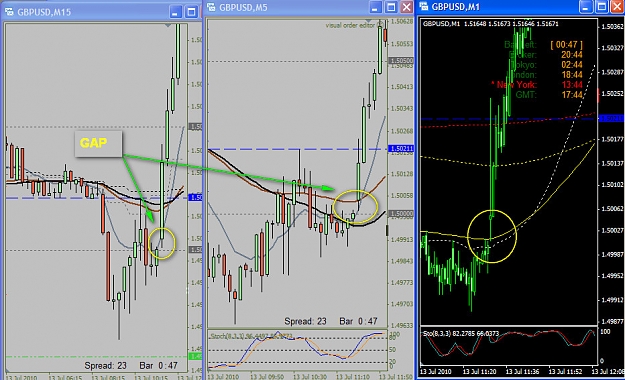
Task: Minimize the GBPUSD,M15 chart window
Action: (175, 12)
